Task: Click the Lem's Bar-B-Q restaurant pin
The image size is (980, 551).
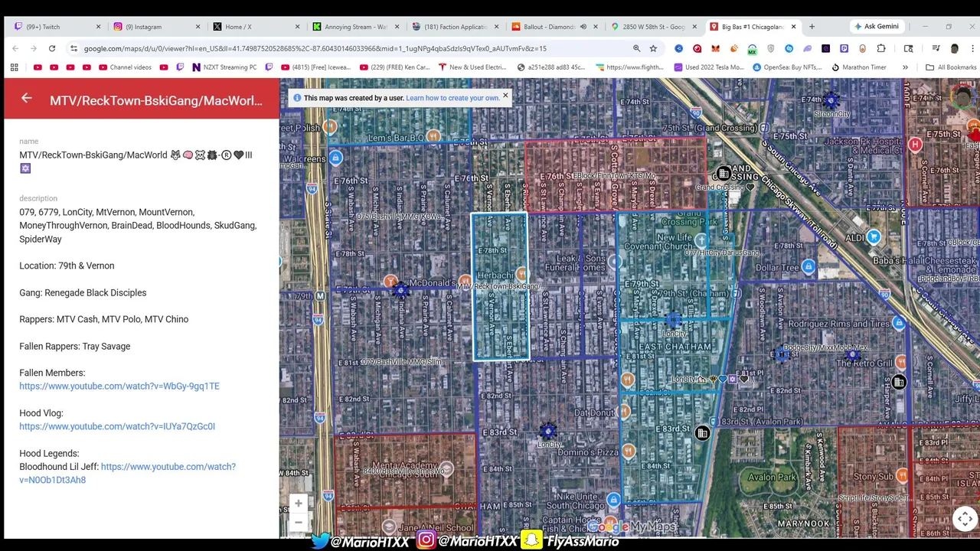Action: pyautogui.click(x=433, y=136)
